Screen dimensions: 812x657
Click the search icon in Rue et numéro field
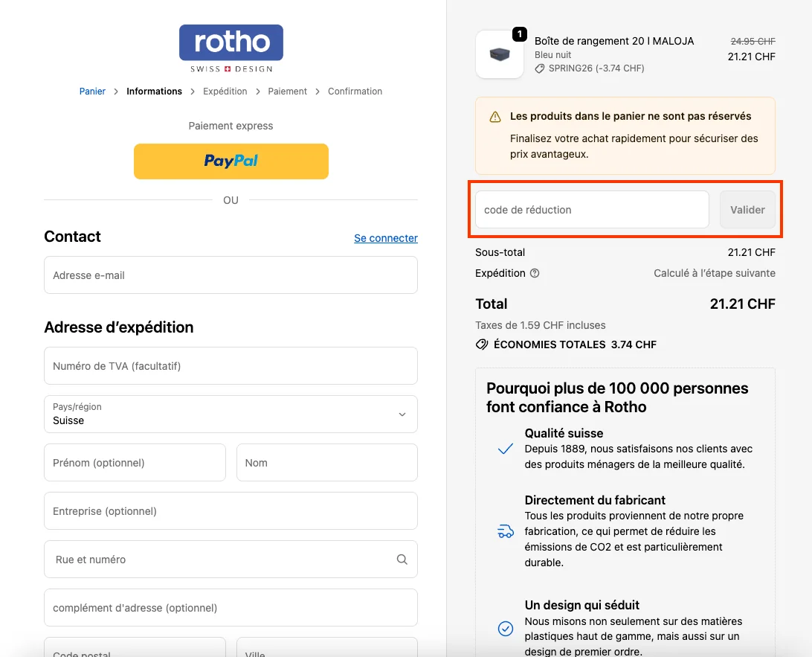coord(402,559)
